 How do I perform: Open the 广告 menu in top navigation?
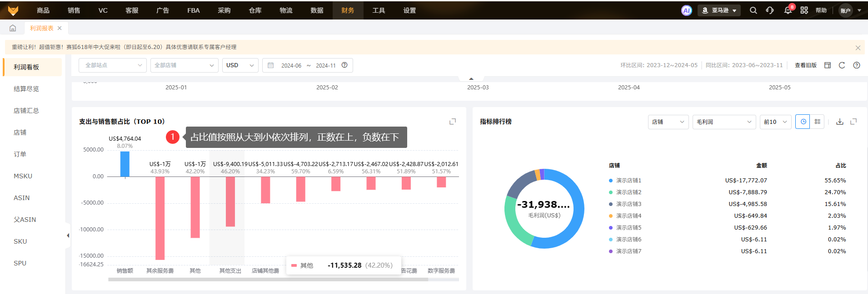coord(162,10)
